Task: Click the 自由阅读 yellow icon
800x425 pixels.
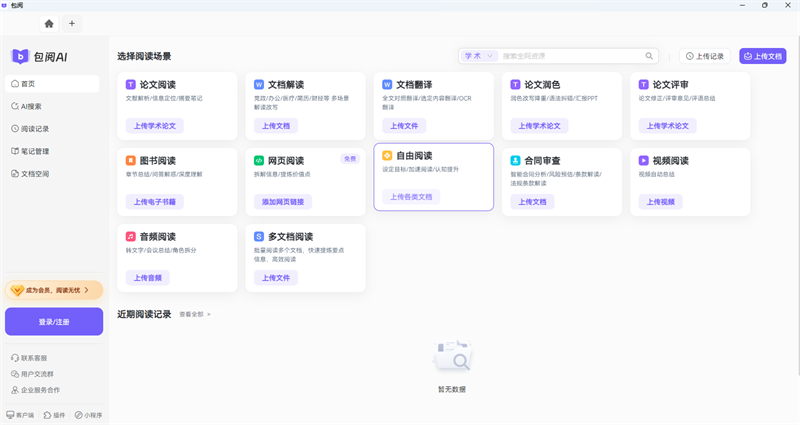Action: tap(387, 155)
